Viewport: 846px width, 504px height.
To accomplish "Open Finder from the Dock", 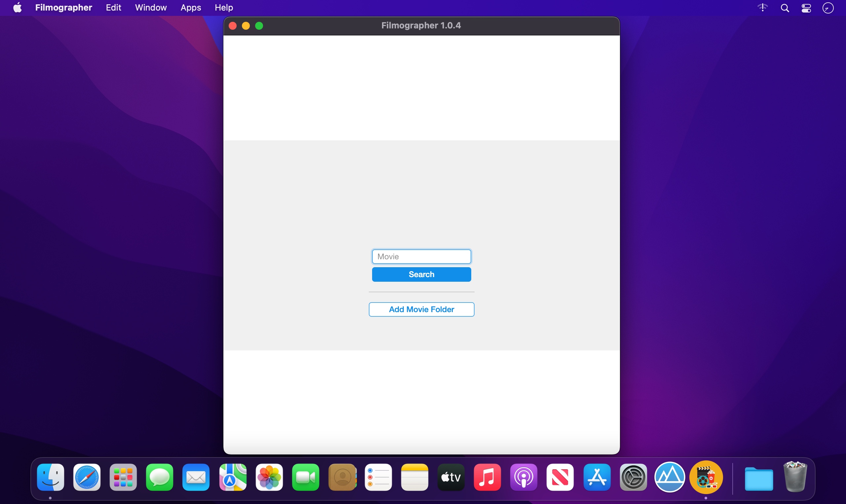I will [50, 477].
